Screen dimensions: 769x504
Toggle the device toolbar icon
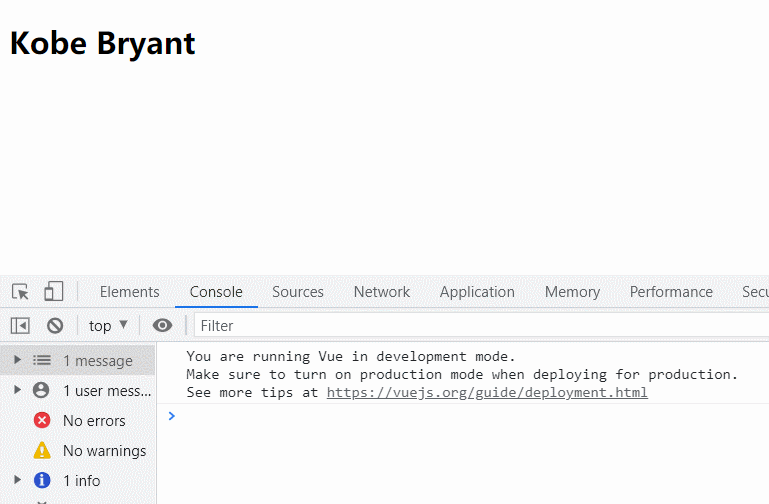click(x=53, y=291)
